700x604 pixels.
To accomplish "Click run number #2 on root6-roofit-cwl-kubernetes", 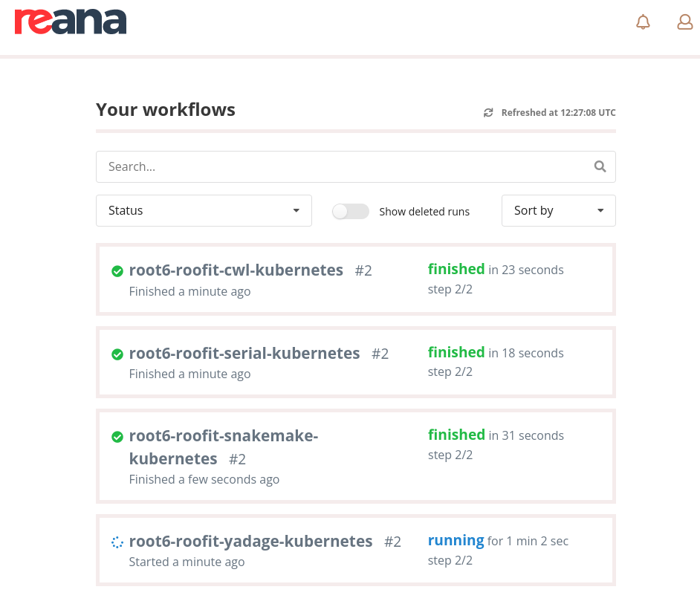I will click(363, 270).
